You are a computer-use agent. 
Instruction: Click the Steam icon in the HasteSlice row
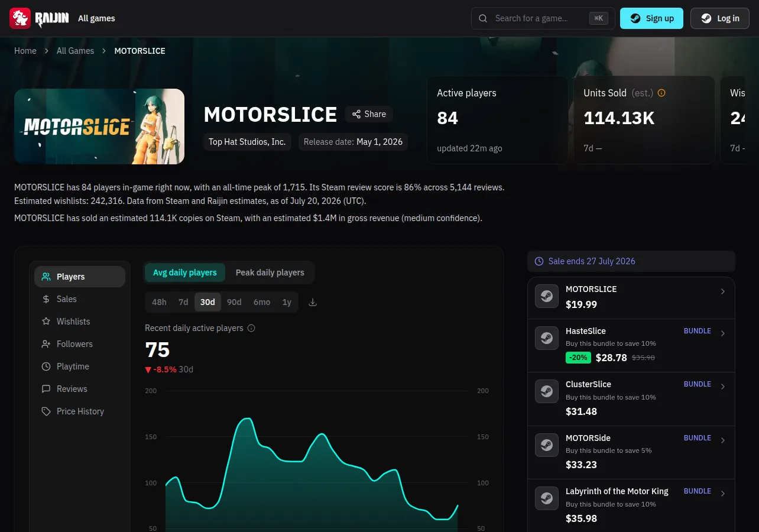(x=547, y=338)
